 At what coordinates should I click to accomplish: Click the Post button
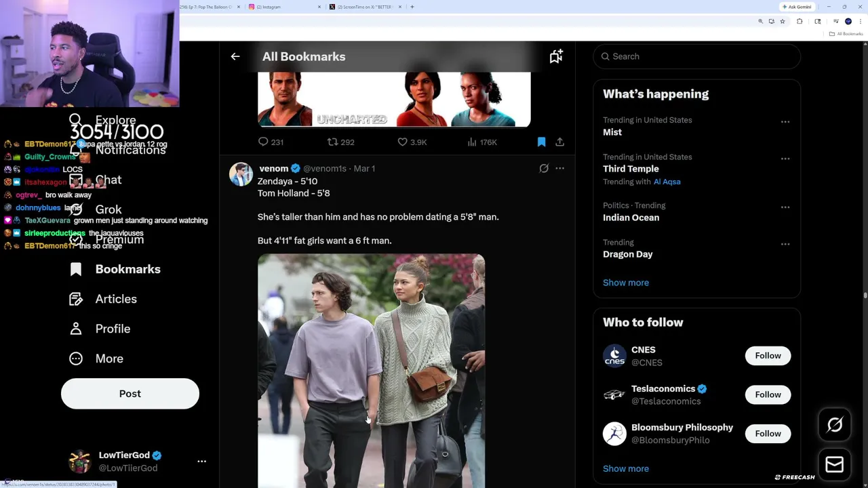click(130, 394)
